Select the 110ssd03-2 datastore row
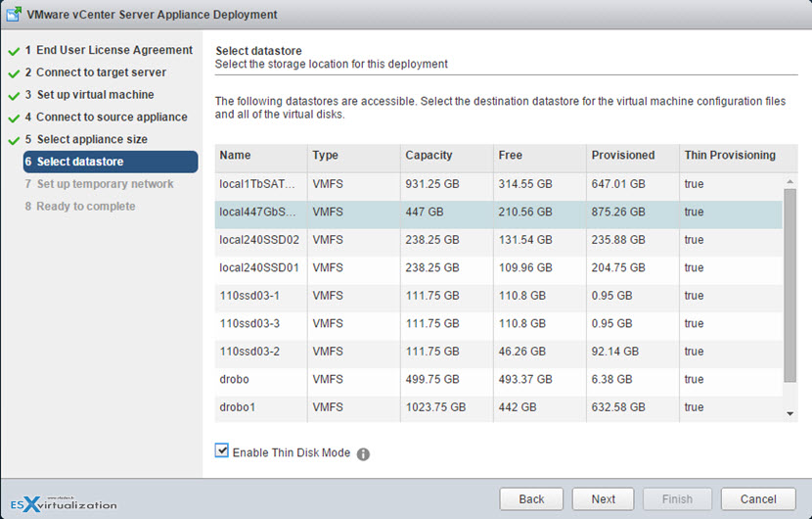 click(x=499, y=353)
